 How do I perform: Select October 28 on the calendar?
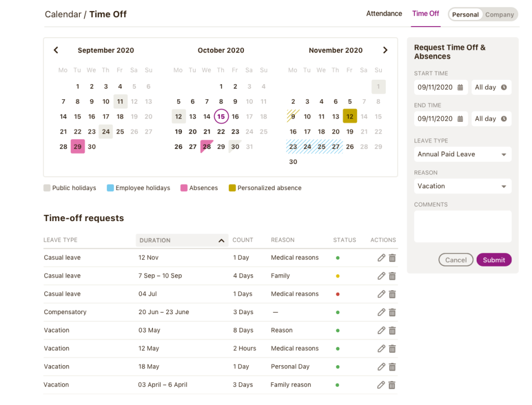pos(207,146)
